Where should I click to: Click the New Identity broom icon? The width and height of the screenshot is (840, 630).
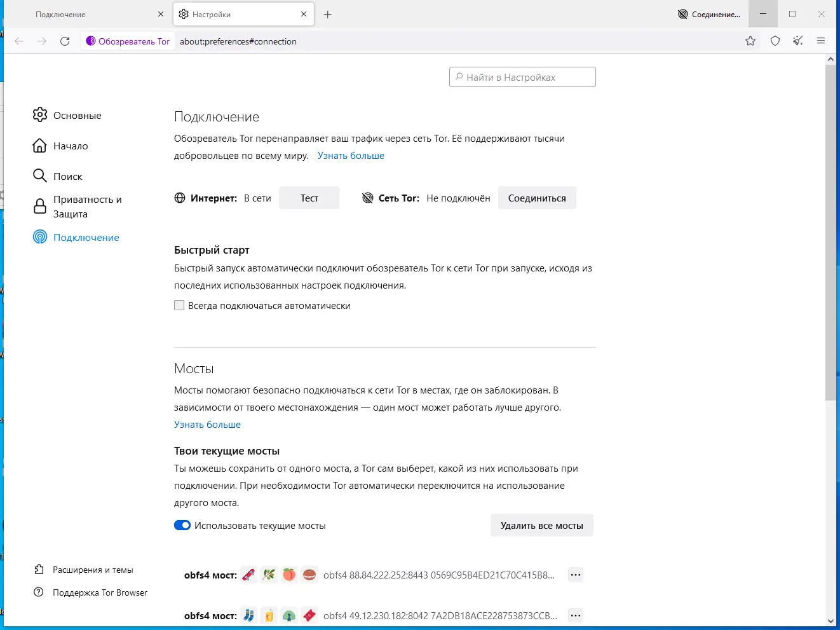coord(798,41)
